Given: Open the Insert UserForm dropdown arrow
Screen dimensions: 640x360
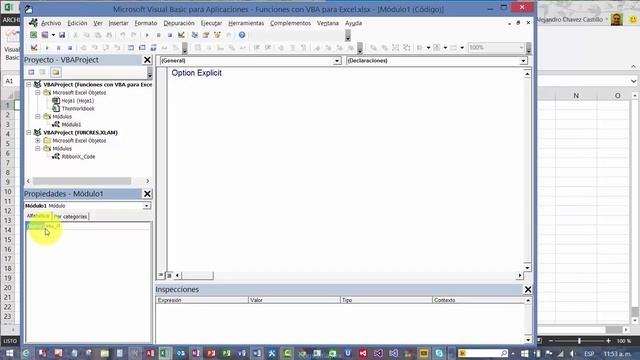Looking at the screenshot, I should [53, 35].
